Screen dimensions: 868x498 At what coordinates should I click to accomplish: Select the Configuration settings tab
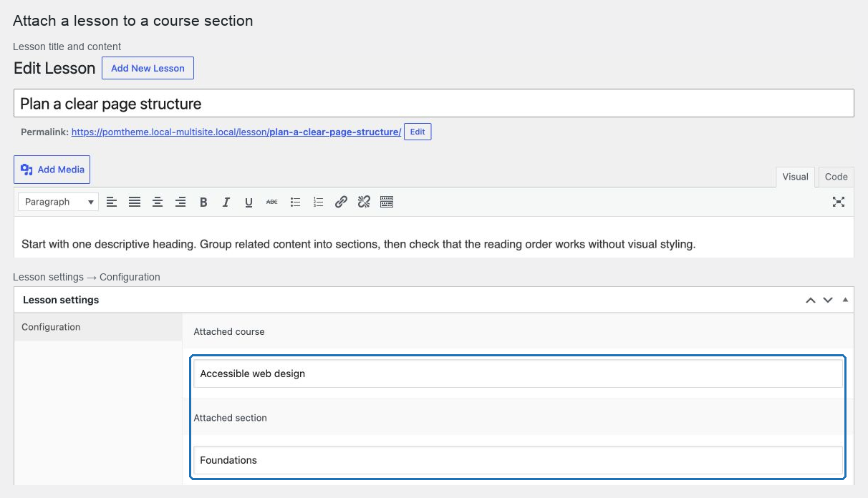pyautogui.click(x=98, y=327)
